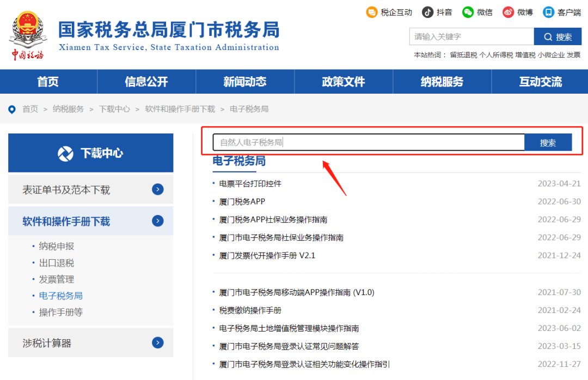Focus the 自然人电子税务局 search input
The height and width of the screenshot is (380, 588).
pyautogui.click(x=369, y=143)
